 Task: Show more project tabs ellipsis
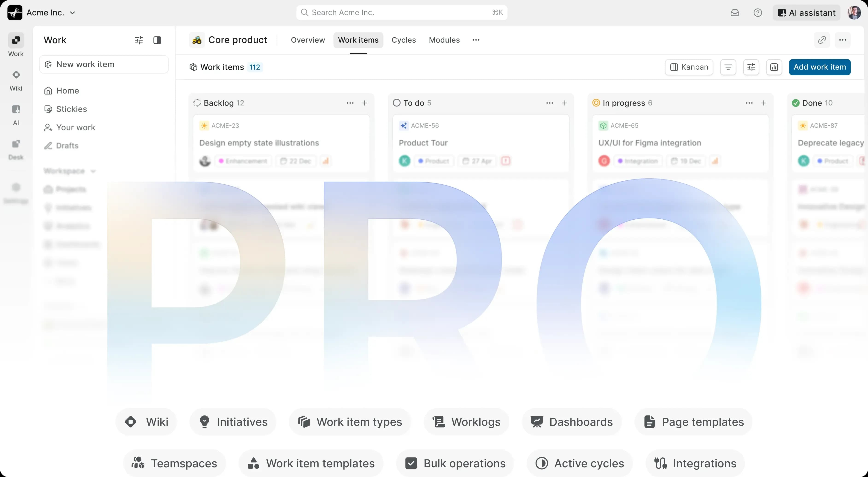(x=476, y=40)
